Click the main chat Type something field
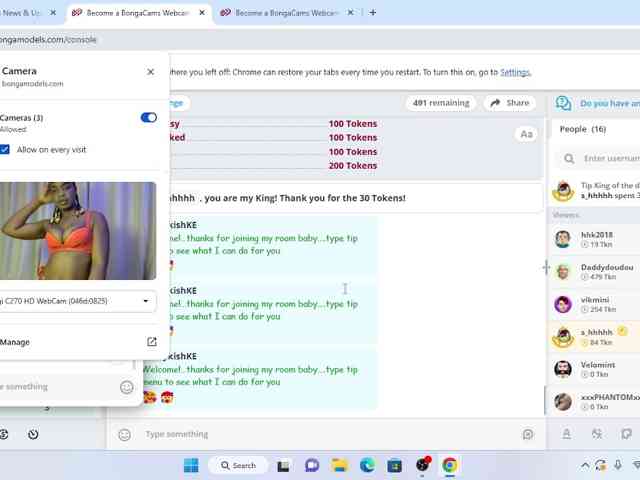This screenshot has height=480, width=640. pos(327,434)
